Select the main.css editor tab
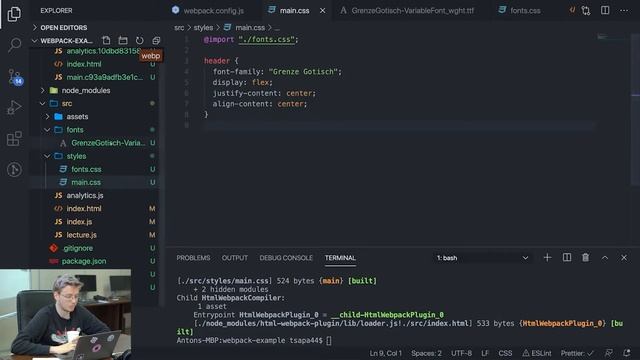Screen dimensions: 640x360 point(294,11)
